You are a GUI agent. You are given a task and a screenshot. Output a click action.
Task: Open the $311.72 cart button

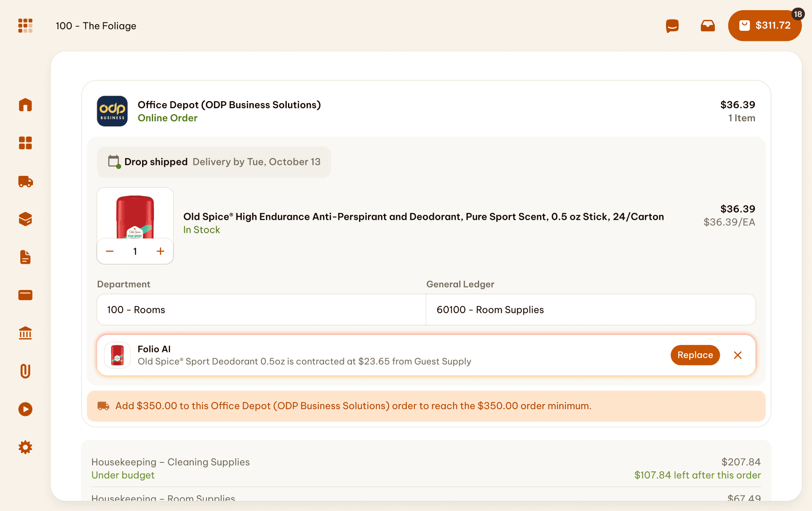click(x=765, y=26)
